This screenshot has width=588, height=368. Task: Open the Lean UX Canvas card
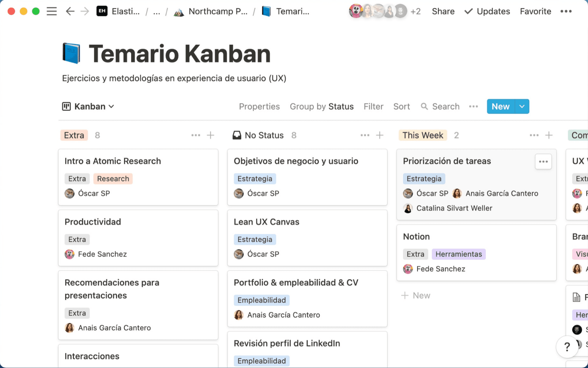point(266,222)
